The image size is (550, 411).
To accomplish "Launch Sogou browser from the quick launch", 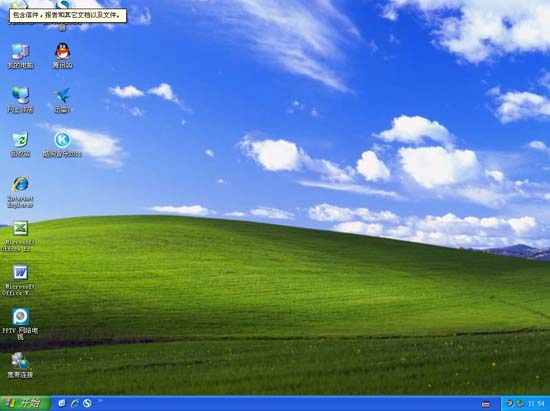I will (87, 403).
